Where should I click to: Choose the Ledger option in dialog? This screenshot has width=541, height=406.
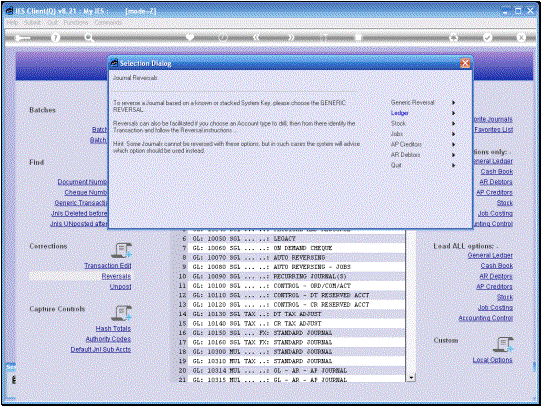pyautogui.click(x=400, y=113)
